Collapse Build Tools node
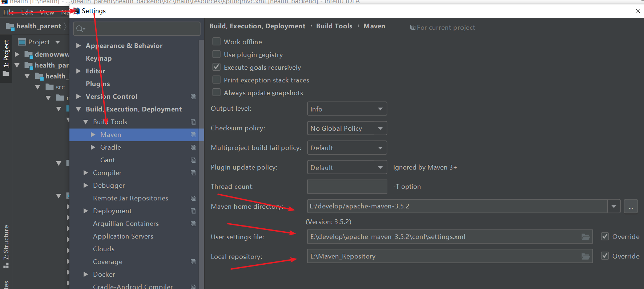The image size is (644, 289). click(x=85, y=122)
